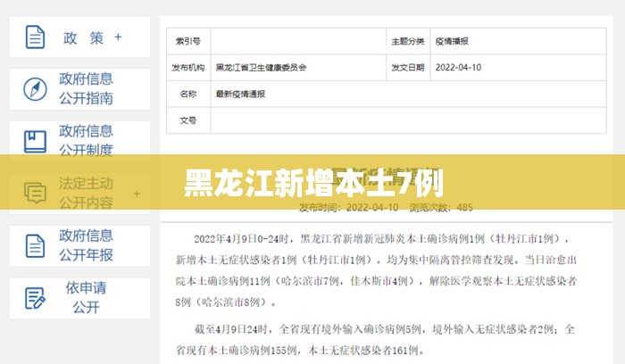This screenshot has height=364, width=625.
Task: Click paragraph line starting 院本土确诊病例11例
Action: click(376, 281)
